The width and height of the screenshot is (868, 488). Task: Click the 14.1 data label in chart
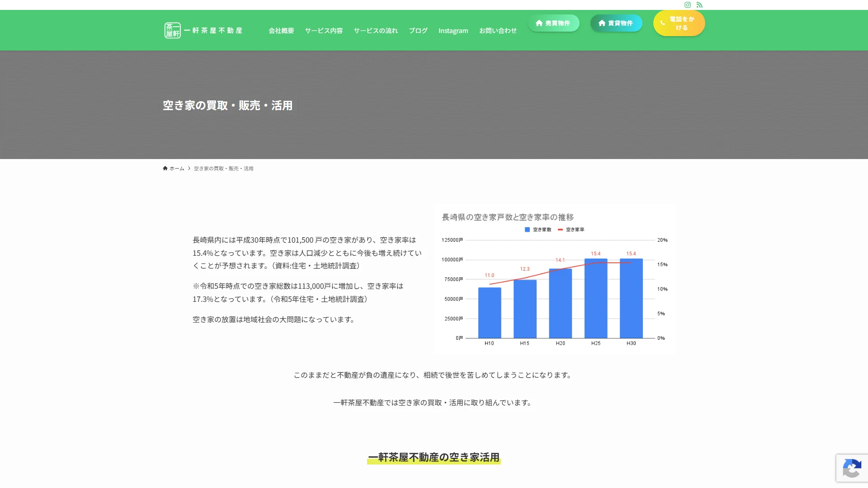[x=560, y=260]
